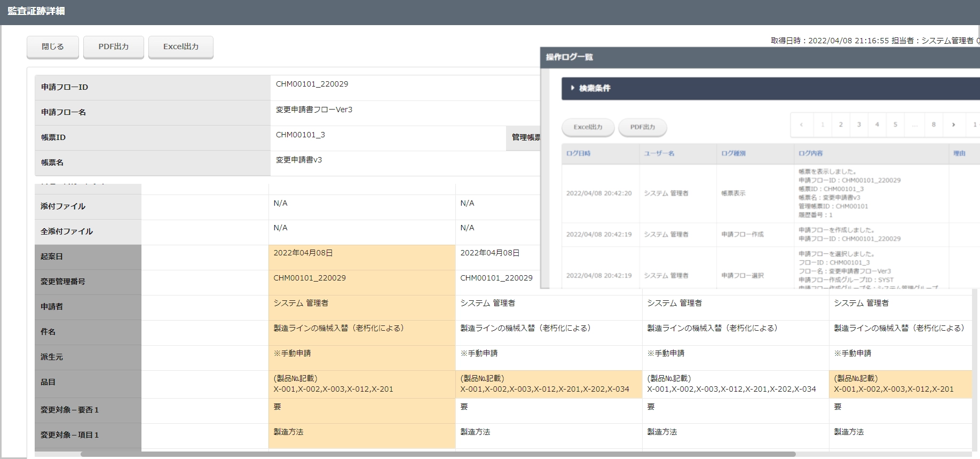Sort the log by the ログ内容 column header
Viewport: 980px width, 459px height.
pyautogui.click(x=871, y=153)
